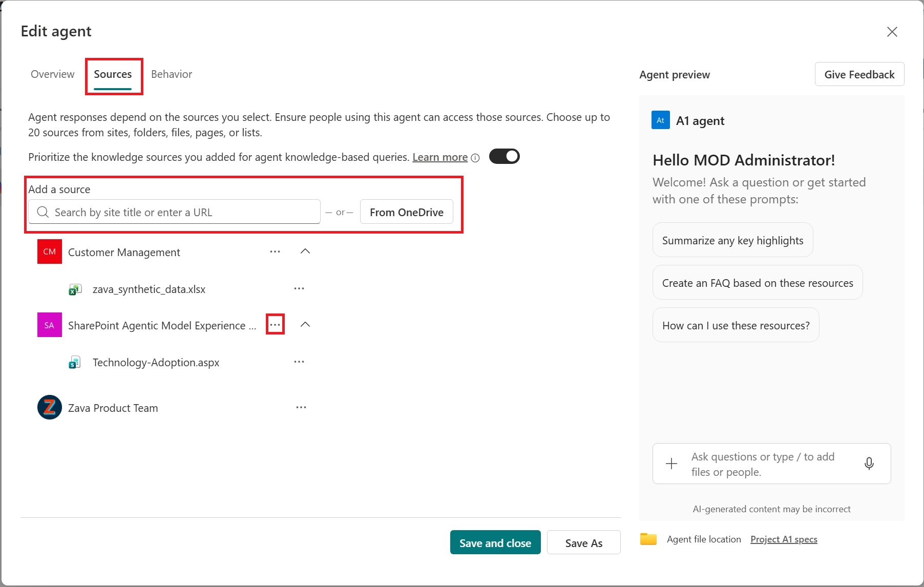
Task: Open the Agent file location folder icon
Action: click(648, 539)
